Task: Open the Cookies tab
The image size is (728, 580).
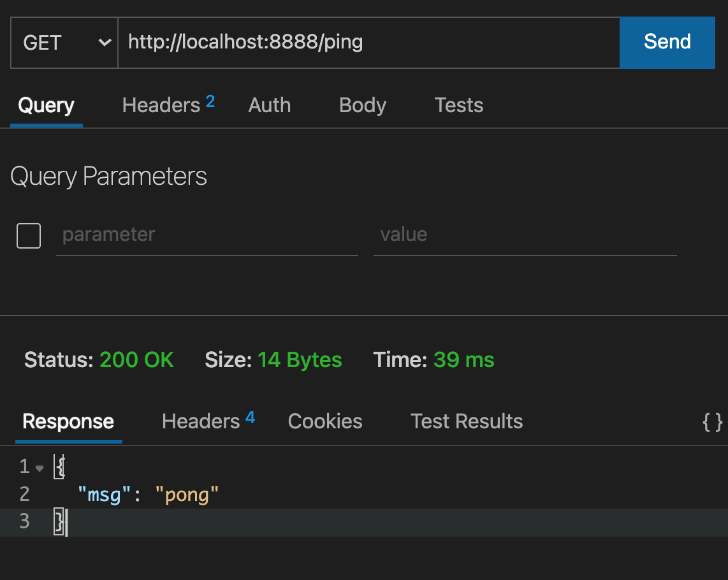Action: (325, 421)
